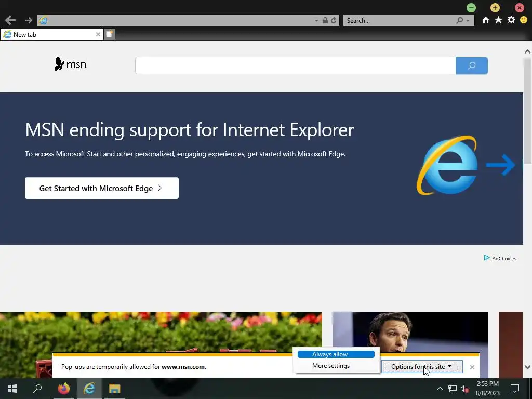
Task: Go forward with the Forward arrow
Action: pos(29,20)
